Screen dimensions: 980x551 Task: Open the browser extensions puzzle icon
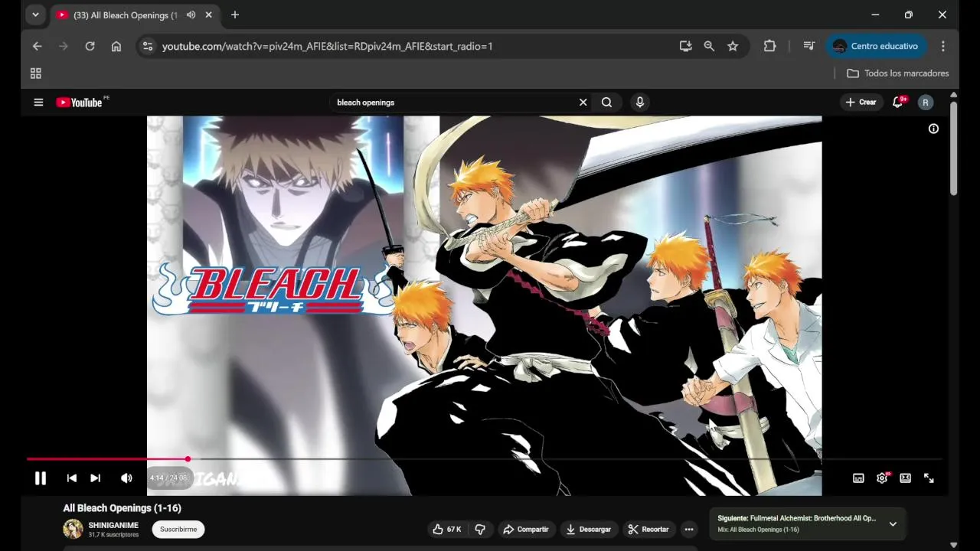point(769,46)
